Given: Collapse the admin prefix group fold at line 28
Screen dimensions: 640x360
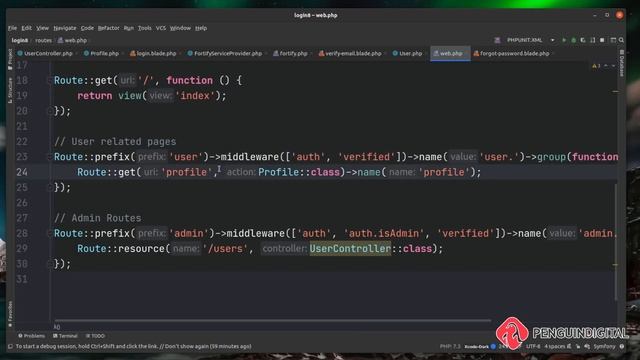Looking at the screenshot, I should click(x=50, y=233).
